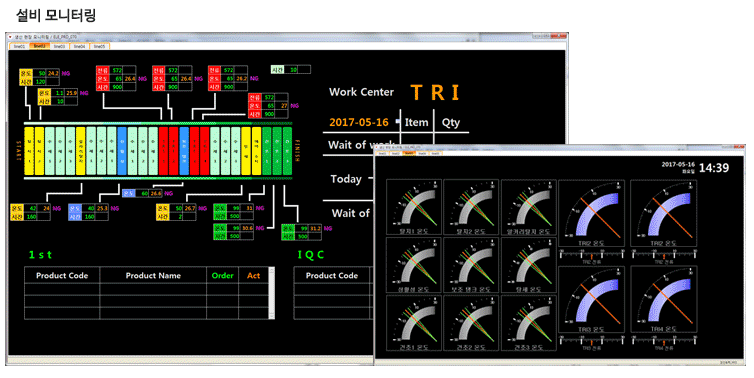Switch to the line01 tab in back window

coord(19,46)
